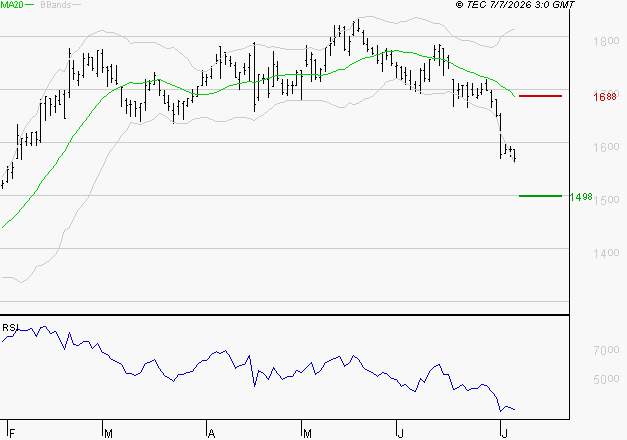This screenshot has height=440, width=627.
Task: Click the first J month label
Action: point(401,433)
